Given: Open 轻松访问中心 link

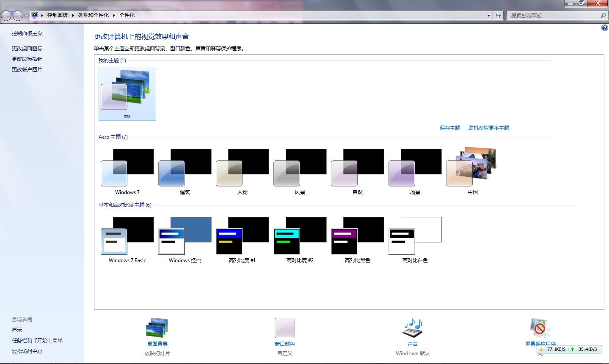Looking at the screenshot, I should click(27, 351).
